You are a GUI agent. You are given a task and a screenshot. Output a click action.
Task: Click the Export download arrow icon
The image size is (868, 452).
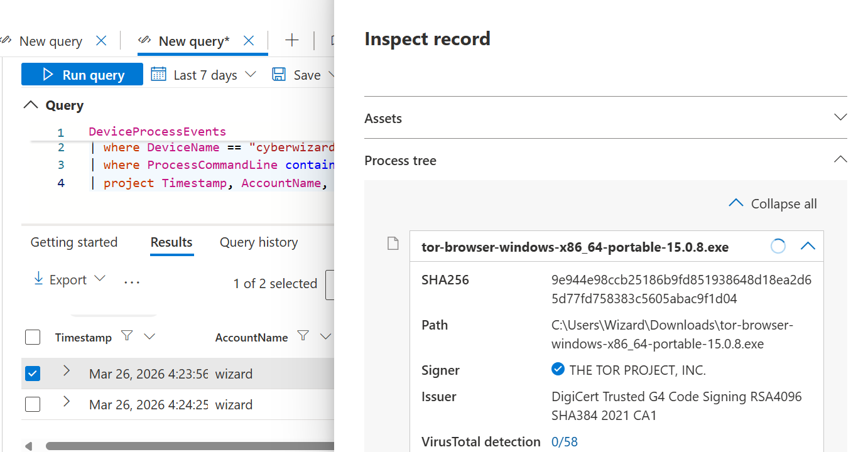coord(38,279)
